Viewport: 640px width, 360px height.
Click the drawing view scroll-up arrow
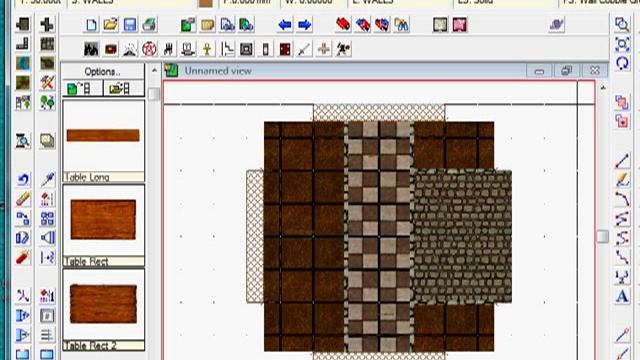[603, 87]
